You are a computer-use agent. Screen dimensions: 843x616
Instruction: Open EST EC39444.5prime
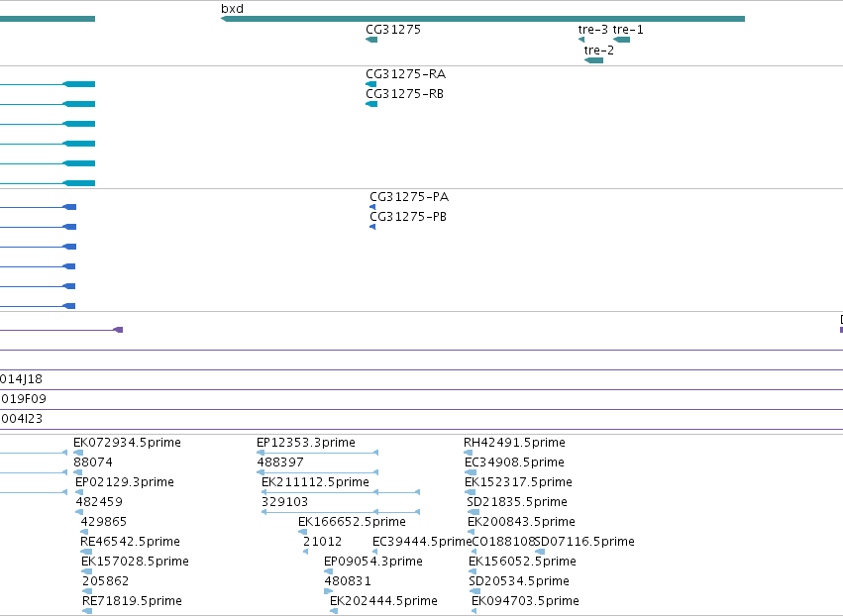point(422,542)
